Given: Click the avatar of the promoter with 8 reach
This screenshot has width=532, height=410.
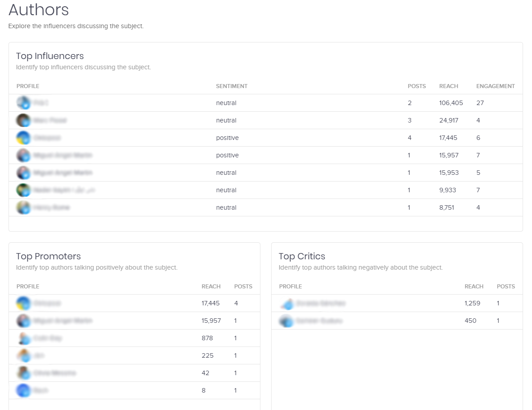Looking at the screenshot, I should 23,390.
